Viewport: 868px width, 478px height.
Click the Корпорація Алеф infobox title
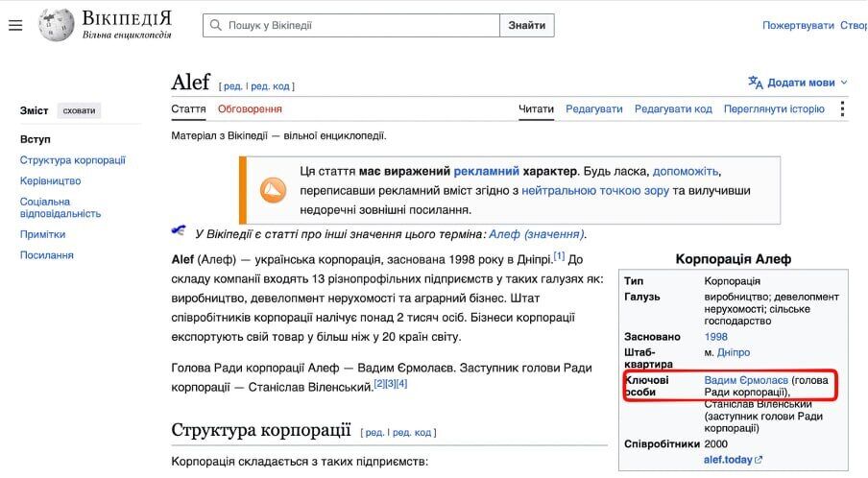click(734, 259)
